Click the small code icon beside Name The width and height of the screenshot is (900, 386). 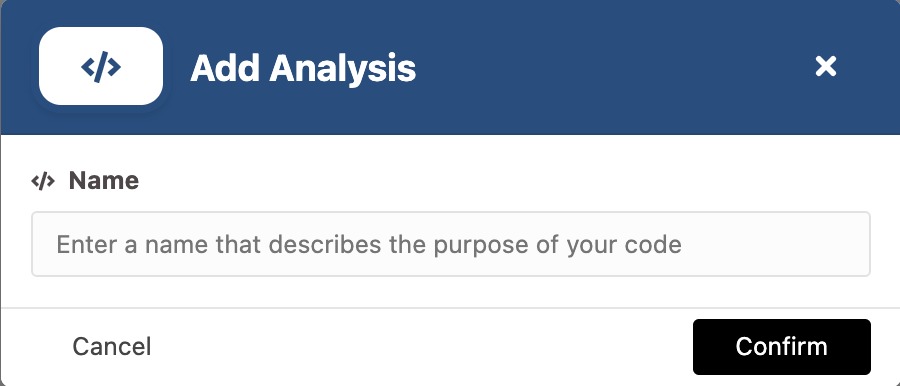[x=43, y=182]
